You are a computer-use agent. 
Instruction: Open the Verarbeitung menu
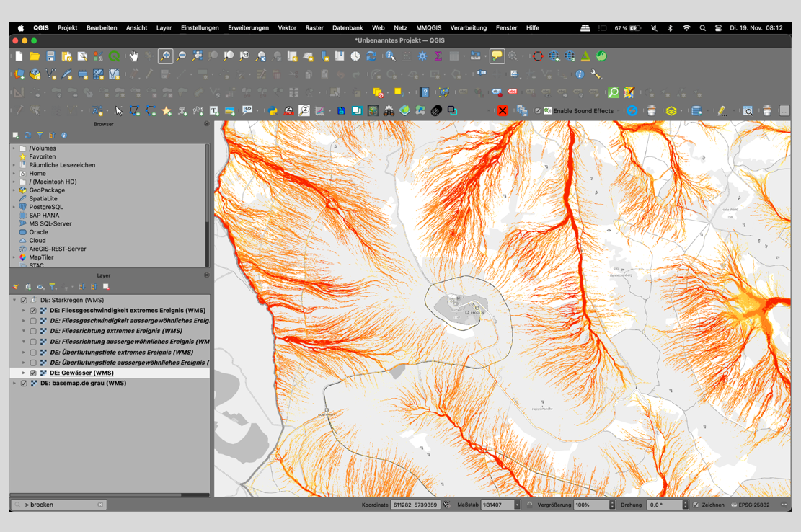pyautogui.click(x=468, y=28)
